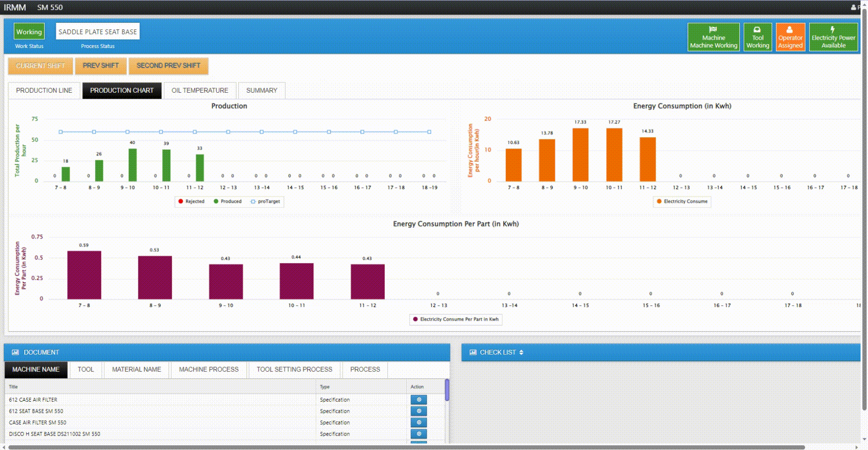Image resolution: width=868 pixels, height=450 pixels.
Task: Click the user profile icon in top bar
Action: point(854,7)
